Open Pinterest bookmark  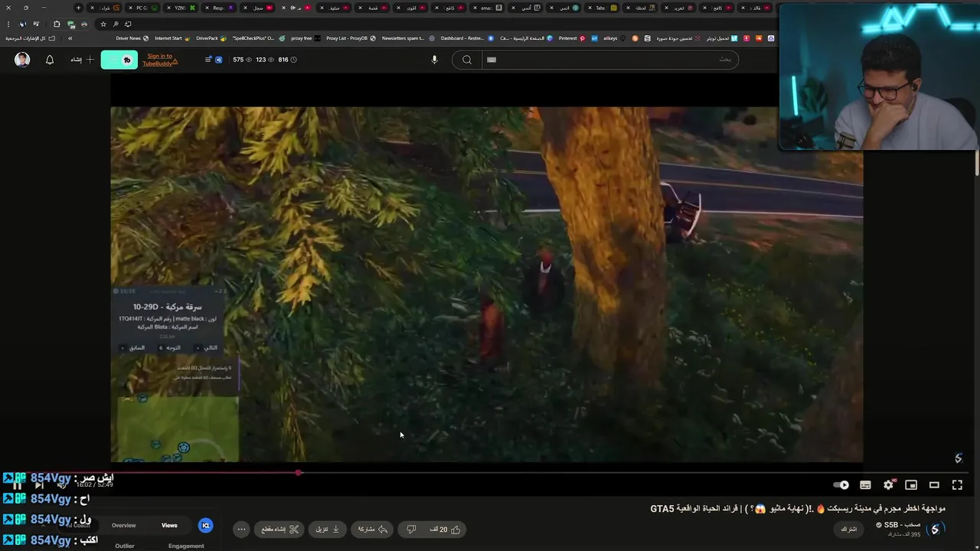(571, 38)
